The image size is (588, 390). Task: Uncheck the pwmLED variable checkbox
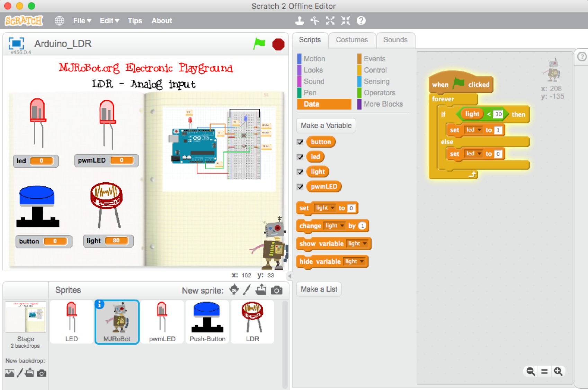click(x=300, y=186)
